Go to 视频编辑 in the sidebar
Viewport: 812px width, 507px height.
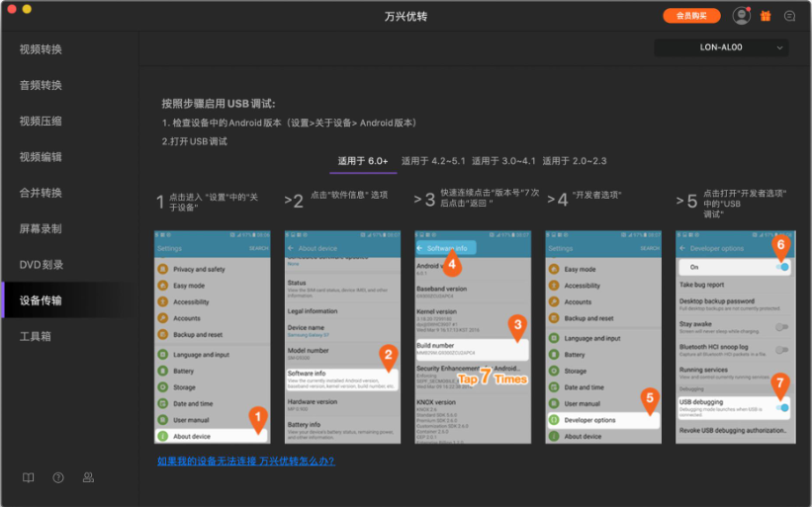[x=41, y=157]
